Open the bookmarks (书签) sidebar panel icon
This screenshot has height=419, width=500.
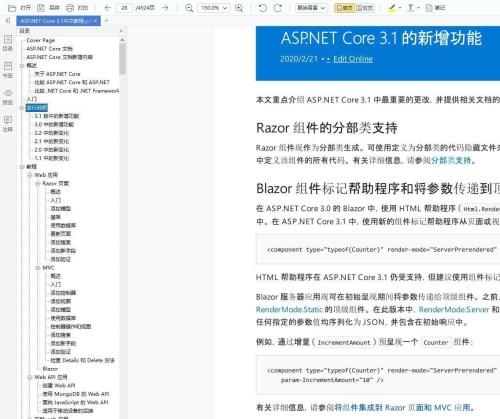coord(8,69)
